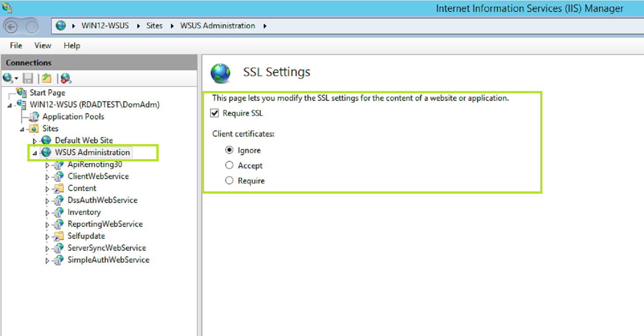Image resolution: width=644 pixels, height=336 pixels.
Task: Click the ServerSyncWebService application icon
Action: pyautogui.click(x=59, y=248)
